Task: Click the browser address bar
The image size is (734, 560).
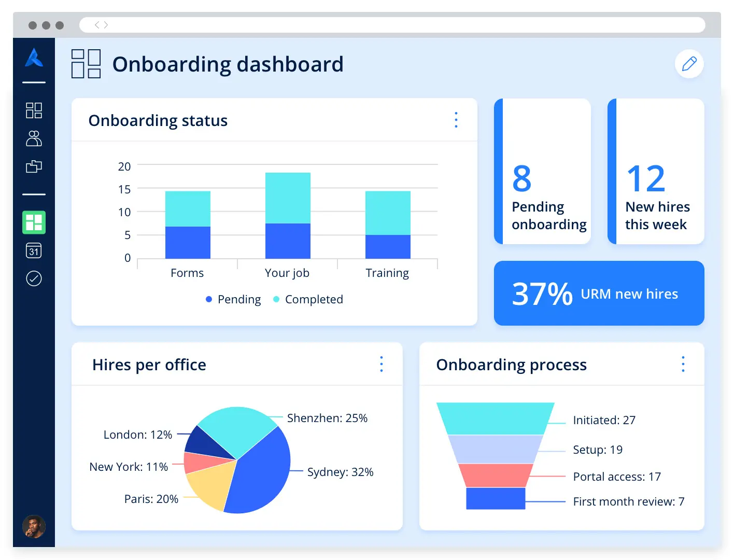Action: pos(392,25)
